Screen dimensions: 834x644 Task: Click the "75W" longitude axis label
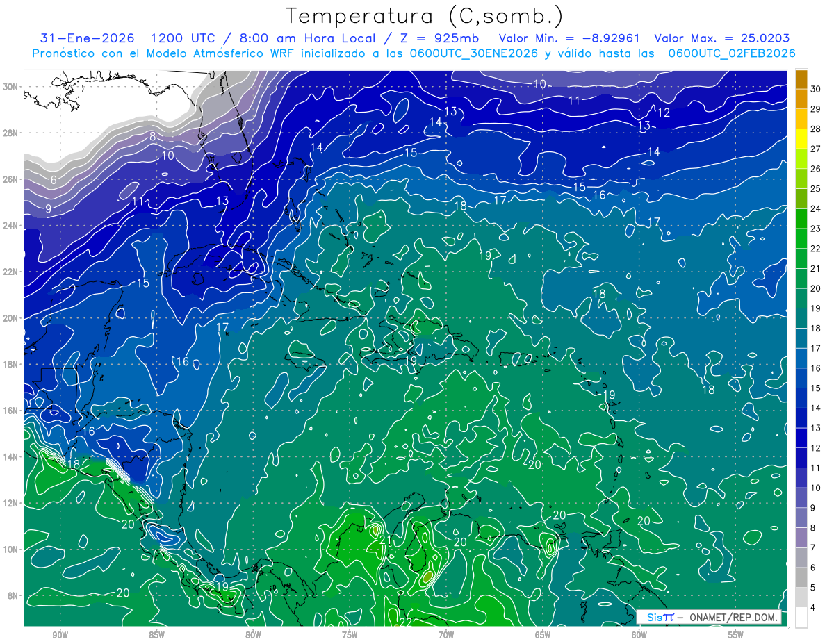[350, 635]
